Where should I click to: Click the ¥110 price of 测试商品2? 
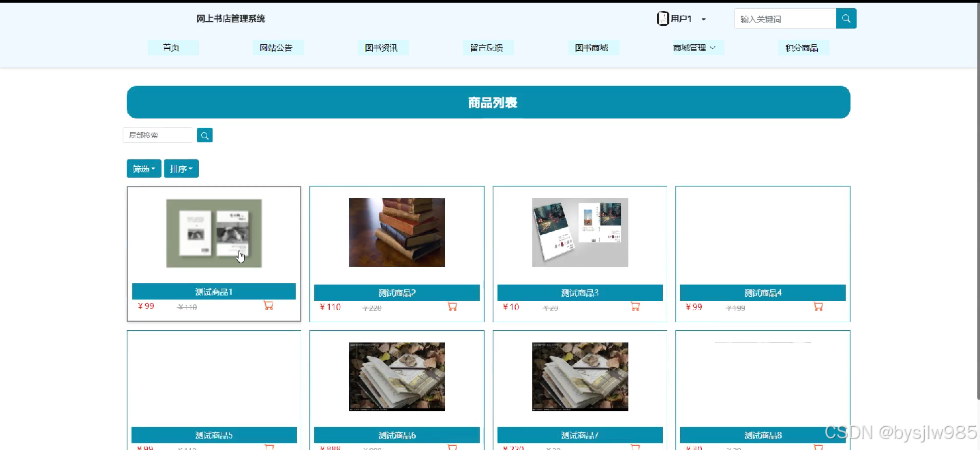click(x=331, y=307)
